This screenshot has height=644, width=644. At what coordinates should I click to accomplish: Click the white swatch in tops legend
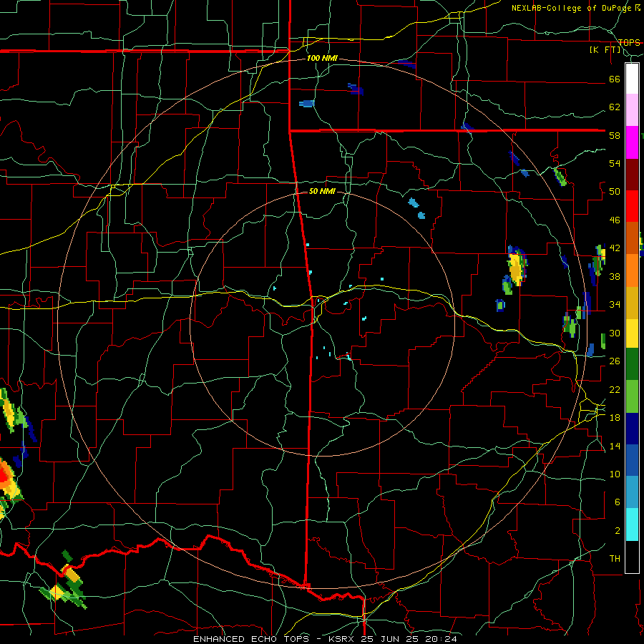(632, 79)
